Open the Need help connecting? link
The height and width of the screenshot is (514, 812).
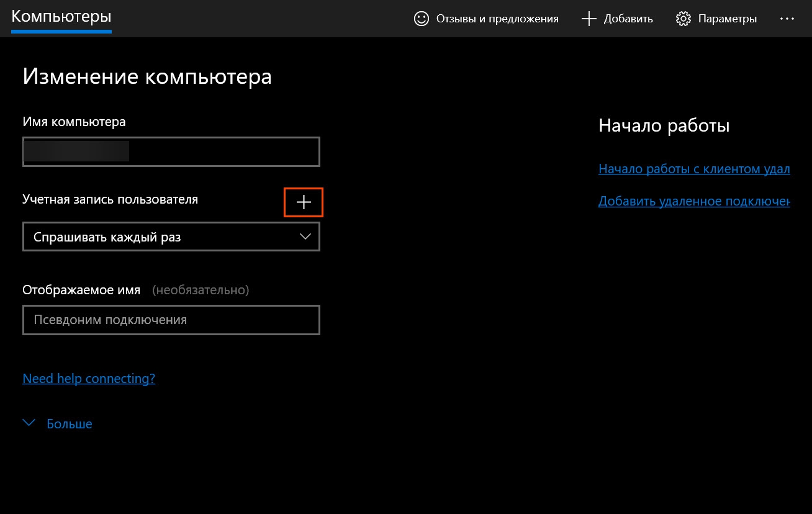(89, 378)
